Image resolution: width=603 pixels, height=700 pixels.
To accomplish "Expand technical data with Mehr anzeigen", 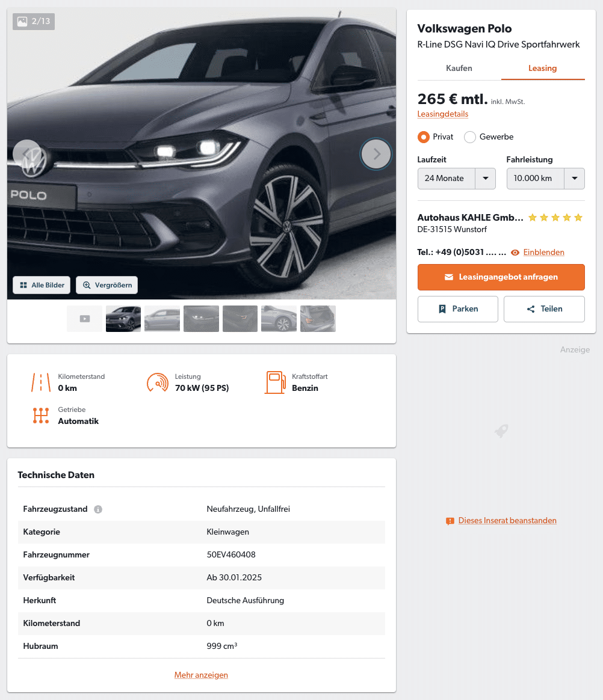I will [201, 675].
